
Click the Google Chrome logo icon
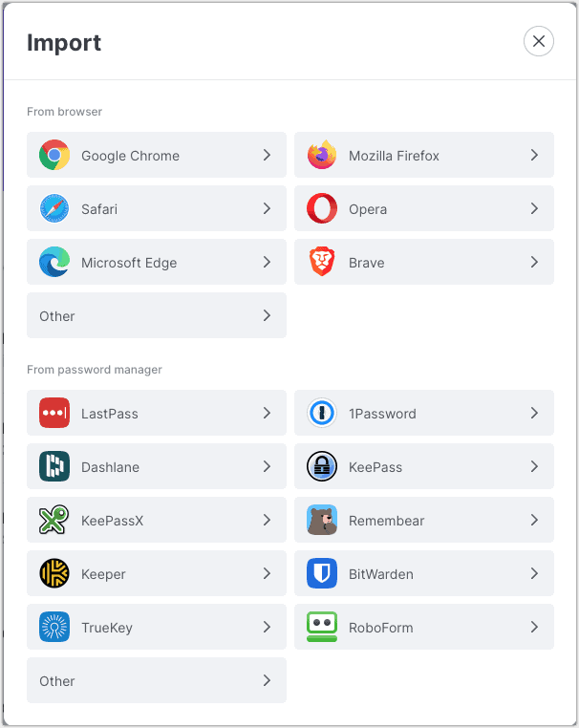click(54, 155)
